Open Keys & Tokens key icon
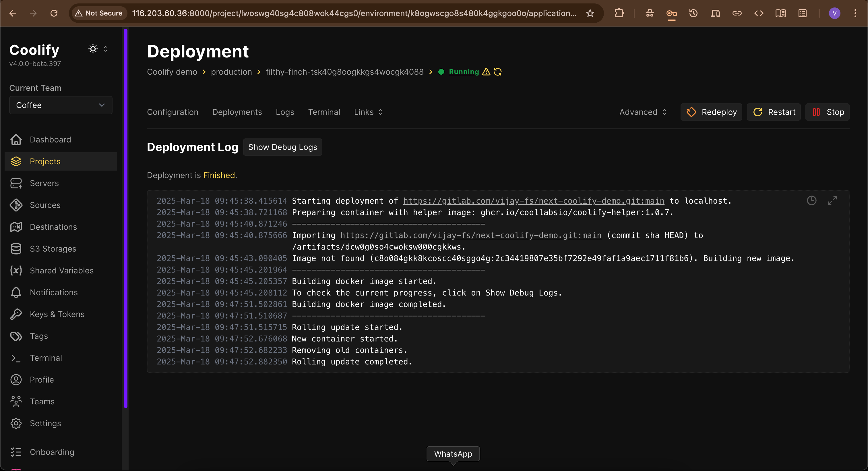Viewport: 868px width, 471px height. (16, 314)
